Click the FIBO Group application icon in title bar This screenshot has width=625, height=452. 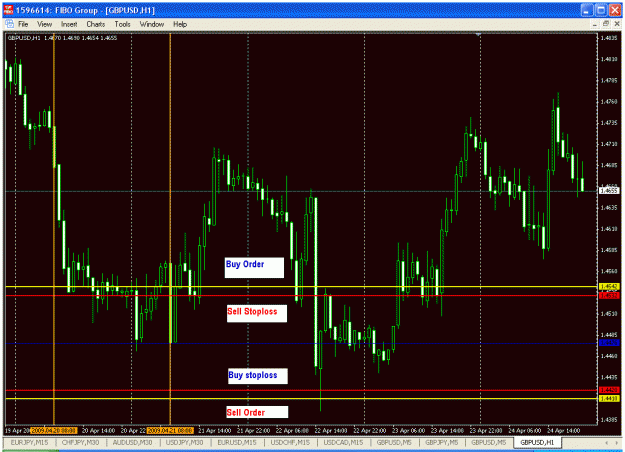8,10
